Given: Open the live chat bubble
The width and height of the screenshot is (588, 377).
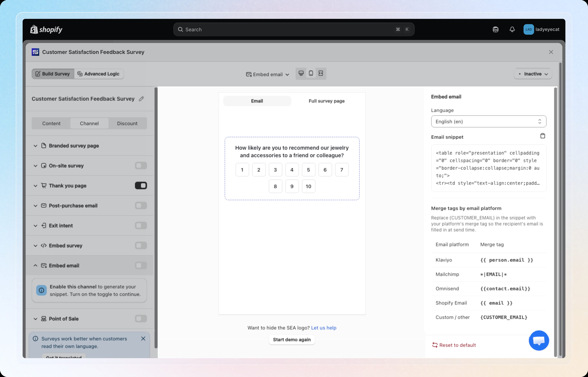Looking at the screenshot, I should click(539, 340).
